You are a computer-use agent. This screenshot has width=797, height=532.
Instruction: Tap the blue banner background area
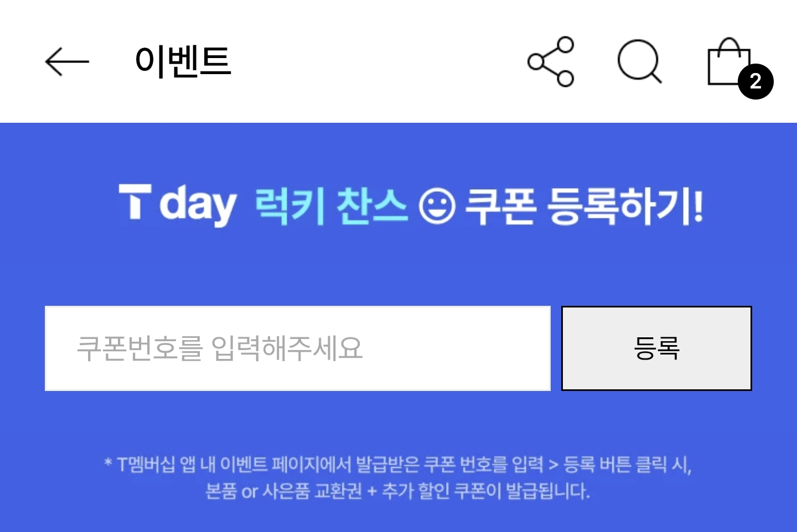coord(398,265)
